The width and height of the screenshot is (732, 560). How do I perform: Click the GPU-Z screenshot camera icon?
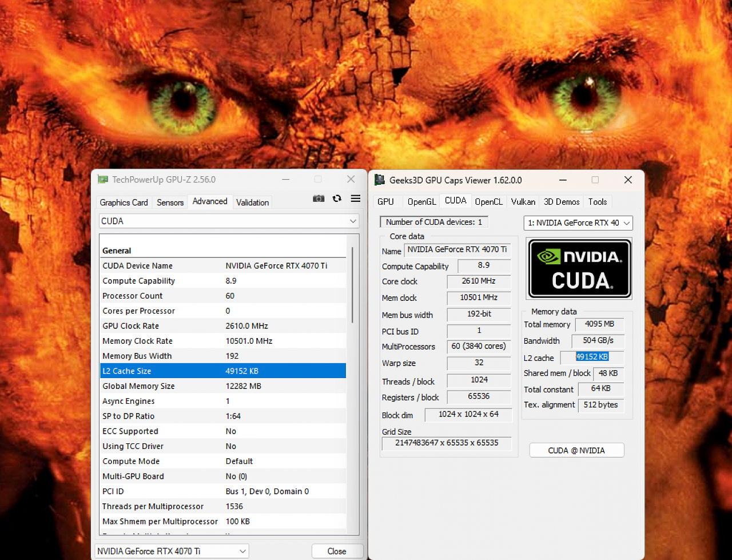[x=319, y=198]
